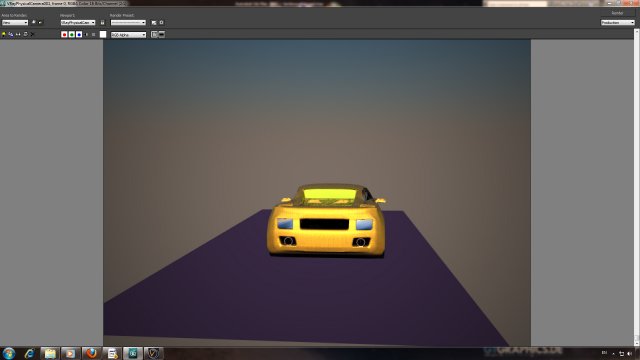
Task: Open the RGB Alpha channel dropdown
Action: (128, 35)
